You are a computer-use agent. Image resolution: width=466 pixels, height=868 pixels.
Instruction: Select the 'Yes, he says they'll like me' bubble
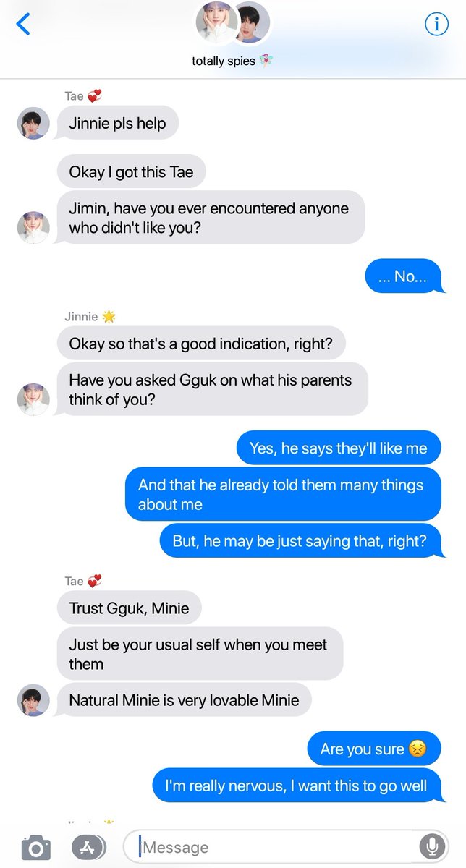click(x=339, y=448)
